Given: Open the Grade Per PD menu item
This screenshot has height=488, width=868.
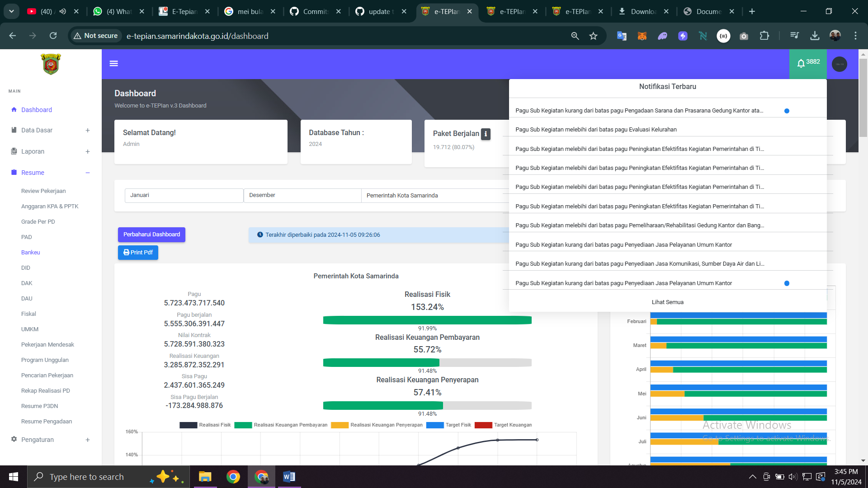Looking at the screenshot, I should pos(38,222).
